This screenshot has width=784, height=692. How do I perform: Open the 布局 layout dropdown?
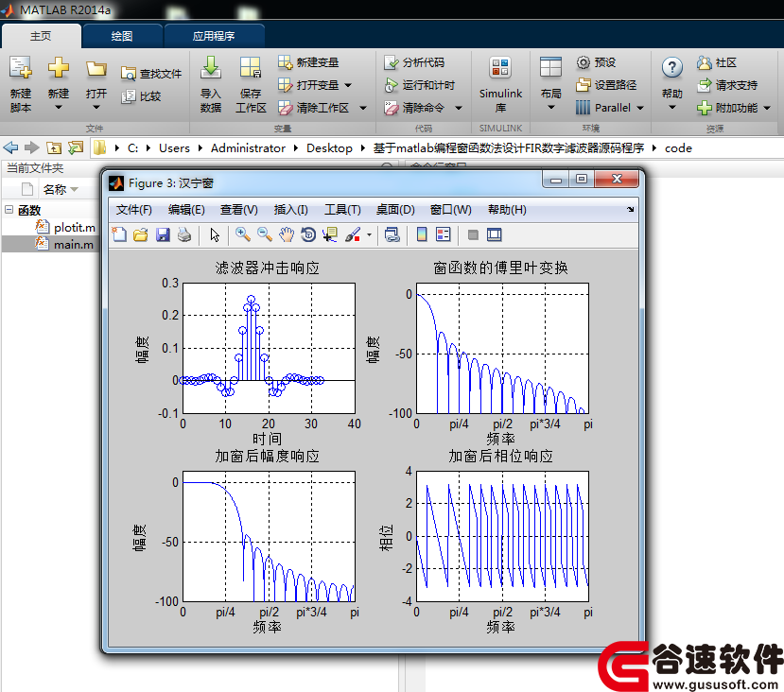pyautogui.click(x=551, y=84)
